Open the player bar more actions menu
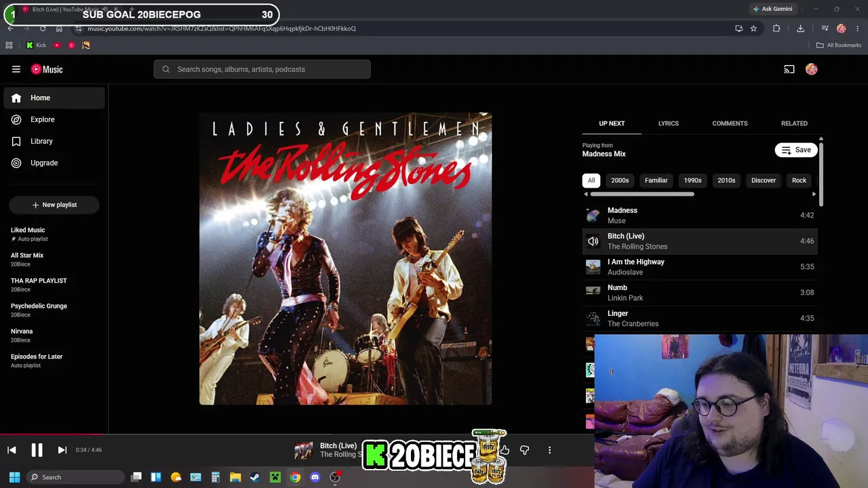The height and width of the screenshot is (488, 868). point(549,450)
